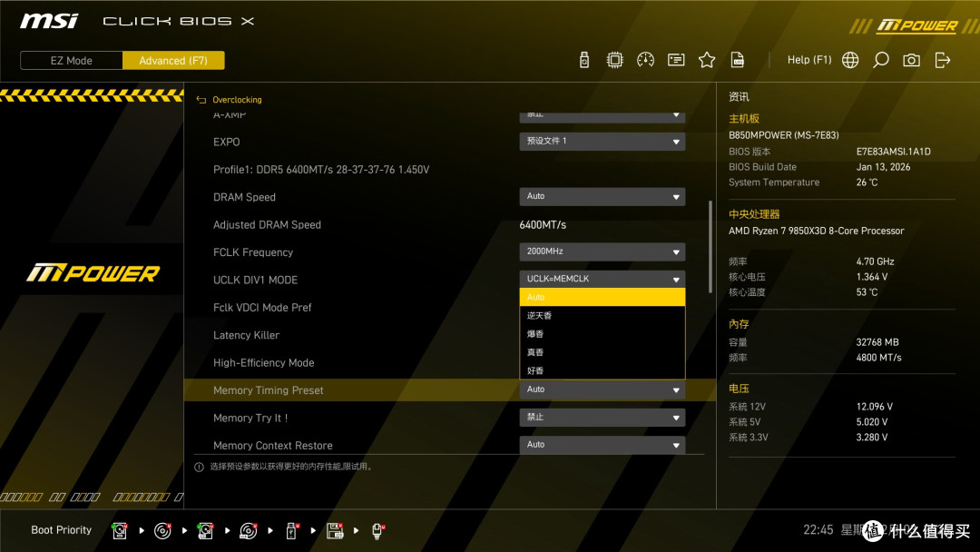Viewport: 980px width, 552px height.
Task: Select the Memory Timing Preset row label
Action: click(x=268, y=390)
